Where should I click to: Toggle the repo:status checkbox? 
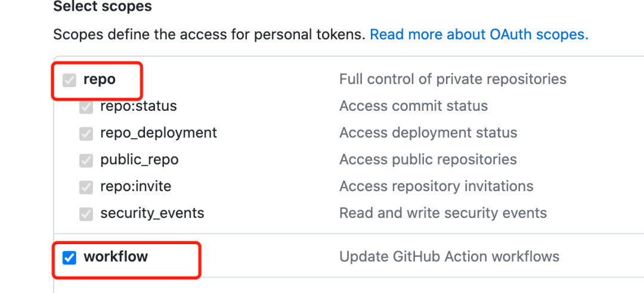click(86, 107)
